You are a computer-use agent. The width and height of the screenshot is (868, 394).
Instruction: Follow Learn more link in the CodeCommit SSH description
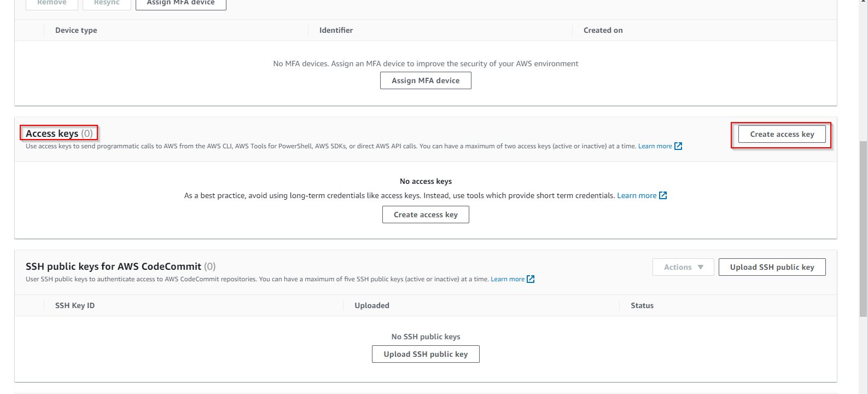(x=507, y=279)
